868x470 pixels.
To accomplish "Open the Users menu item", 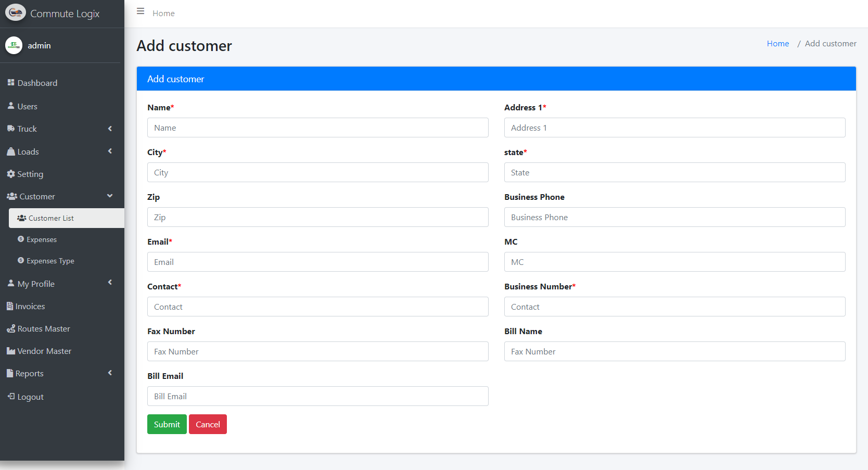I will tap(27, 106).
